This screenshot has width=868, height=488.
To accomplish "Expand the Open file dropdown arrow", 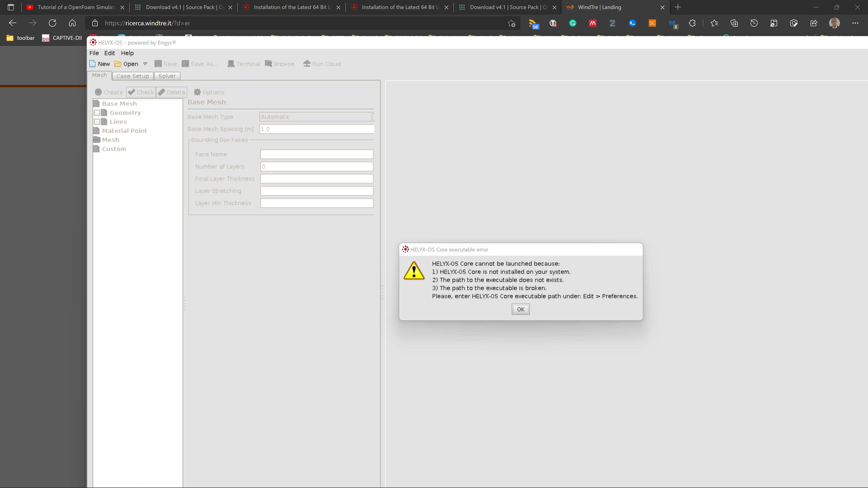I will pos(145,64).
